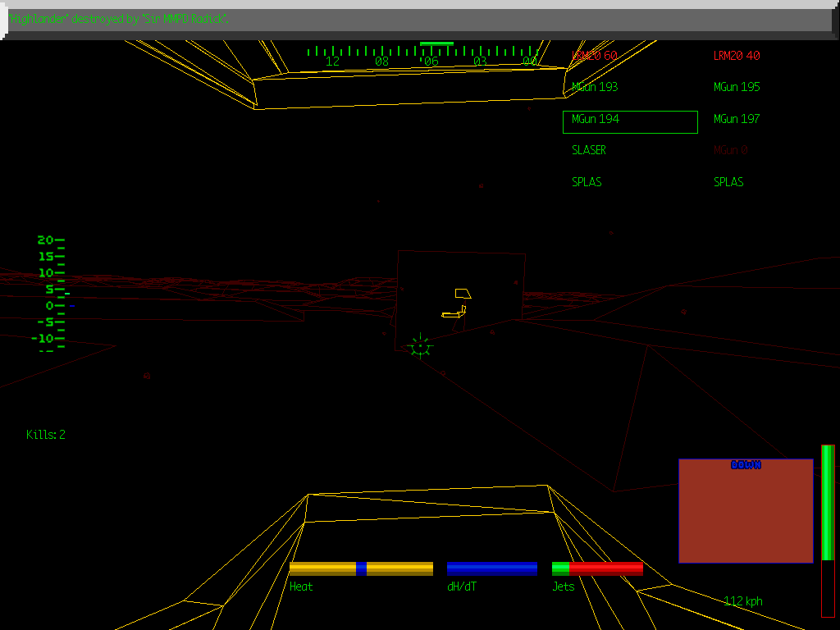Click the dH/dT indicator bar
The width and height of the screenshot is (840, 630).
(491, 568)
